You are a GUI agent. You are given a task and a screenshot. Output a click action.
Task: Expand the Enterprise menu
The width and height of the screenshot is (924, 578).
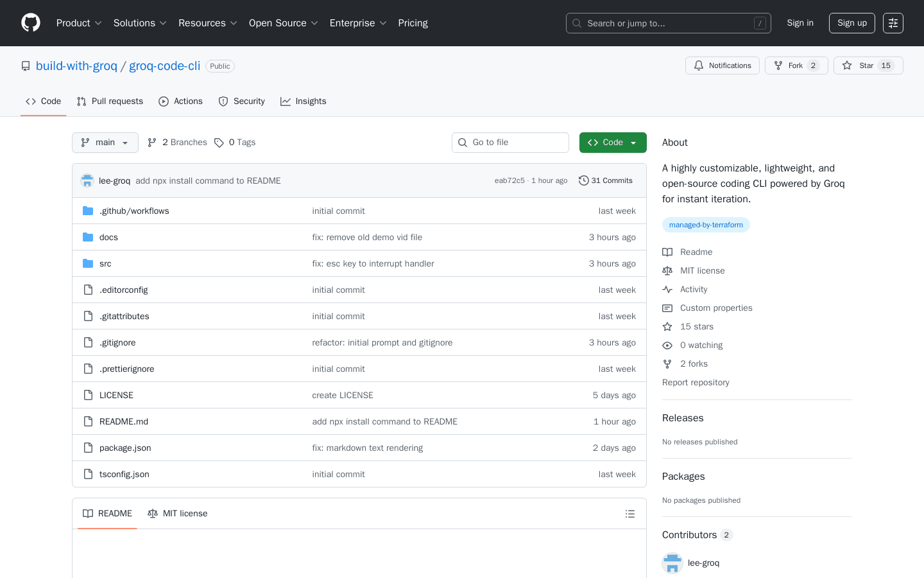(x=358, y=23)
